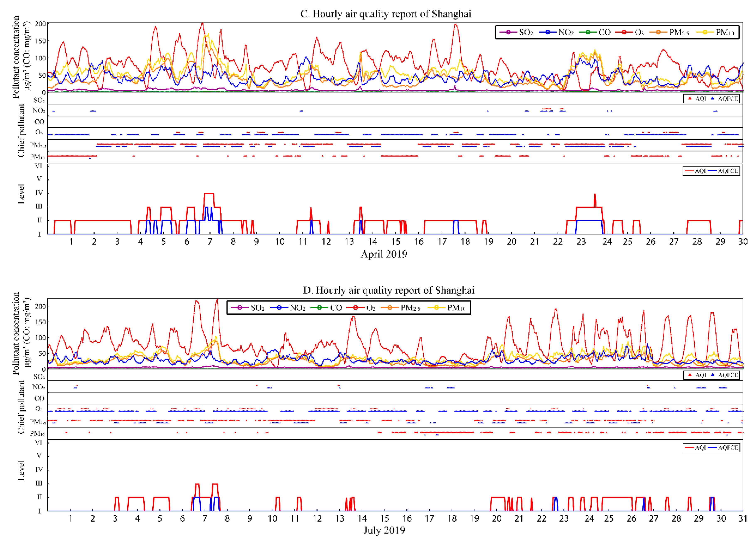
Task: Click day 31 tick on July axis
Action: click(x=742, y=518)
